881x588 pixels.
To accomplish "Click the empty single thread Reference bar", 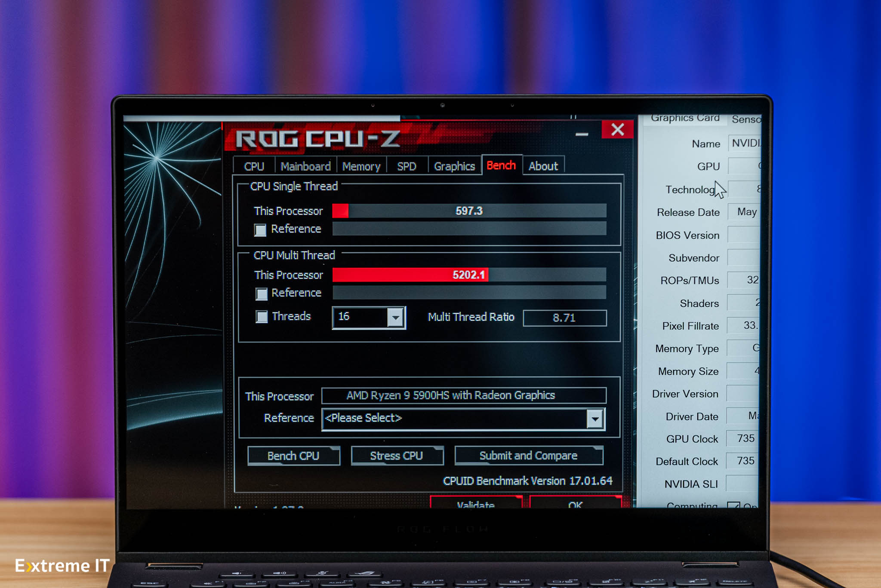I will tap(469, 229).
